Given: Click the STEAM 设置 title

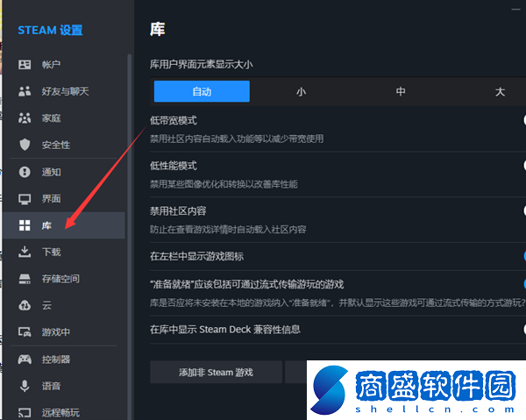Looking at the screenshot, I should pos(50,30).
